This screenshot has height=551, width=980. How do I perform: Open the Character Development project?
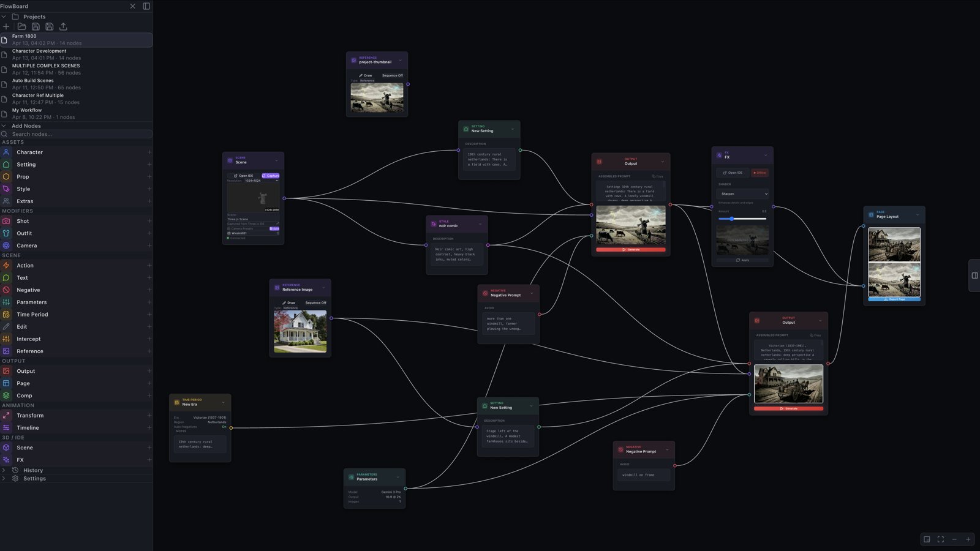point(76,54)
